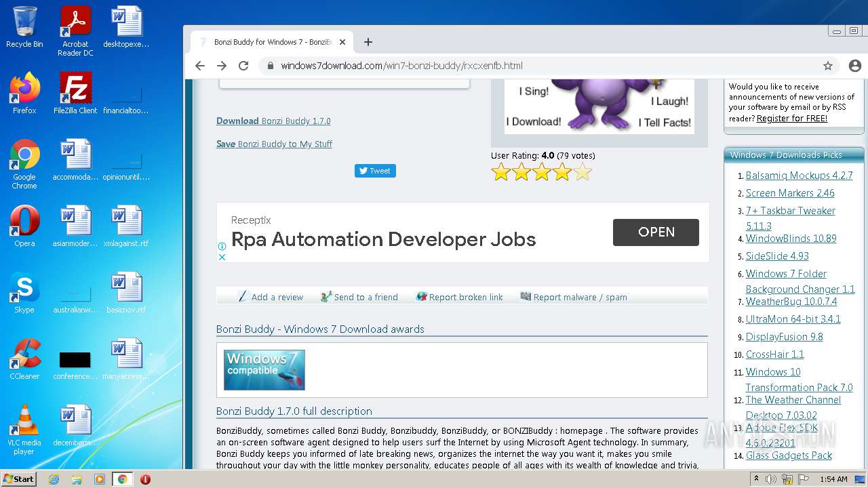Click the Opera icon in the taskbar
868x488 pixels.
[x=145, y=479]
